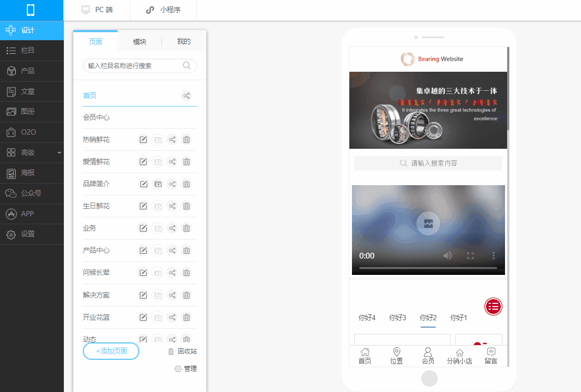581x392 pixels.
Task: Open the 管理 settings link
Action: pos(186,369)
